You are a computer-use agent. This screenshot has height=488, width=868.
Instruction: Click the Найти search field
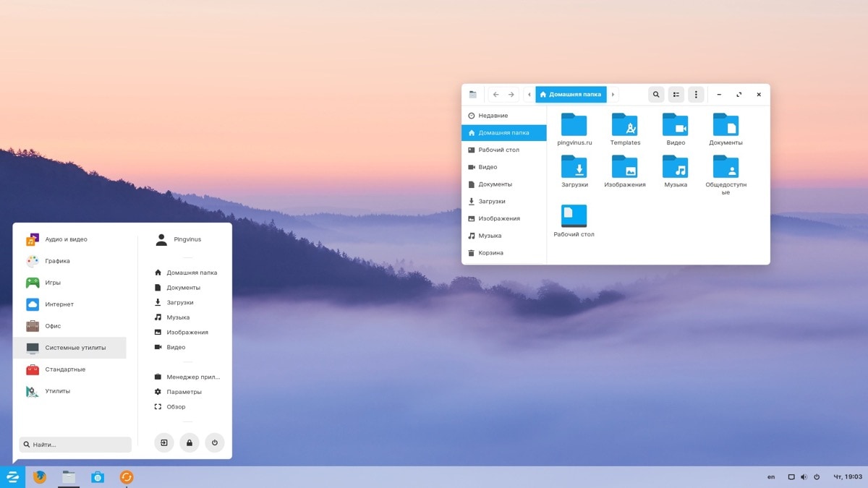(x=75, y=445)
